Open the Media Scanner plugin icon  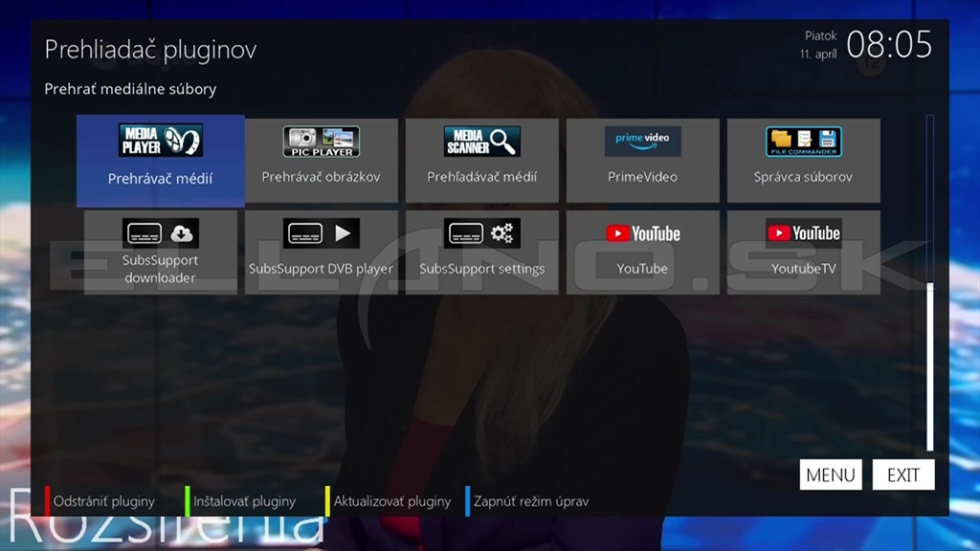[x=481, y=142]
